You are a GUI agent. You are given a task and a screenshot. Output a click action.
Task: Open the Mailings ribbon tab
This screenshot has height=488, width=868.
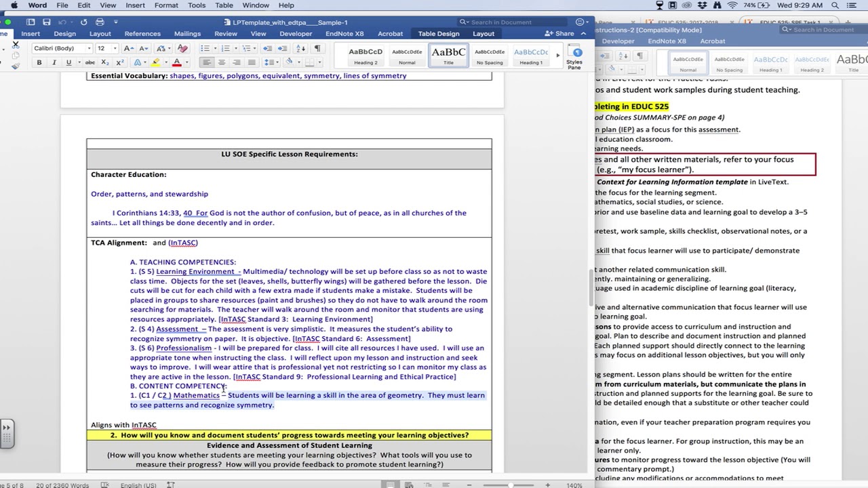(x=187, y=34)
